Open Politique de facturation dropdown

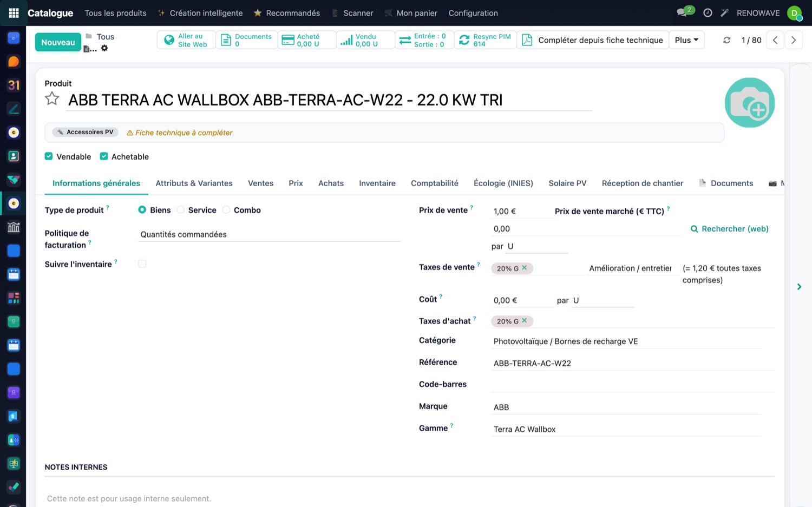[x=270, y=234]
